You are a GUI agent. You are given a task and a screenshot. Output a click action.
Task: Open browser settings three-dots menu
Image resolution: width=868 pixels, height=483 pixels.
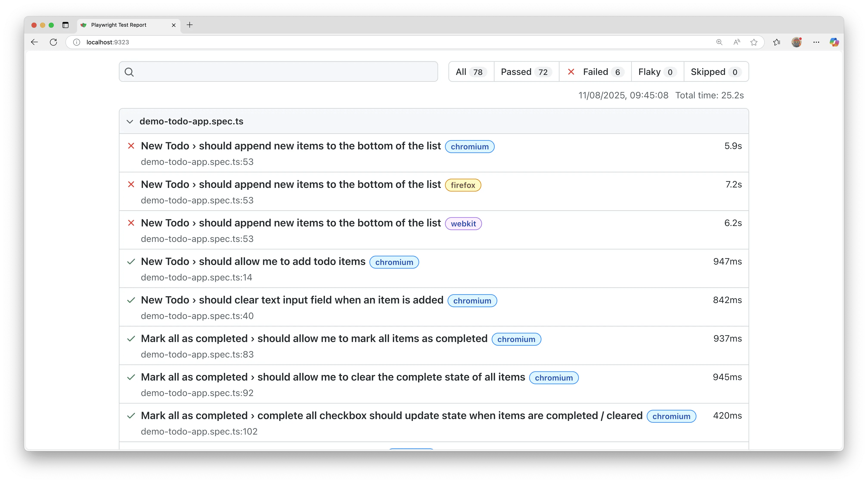[816, 42]
